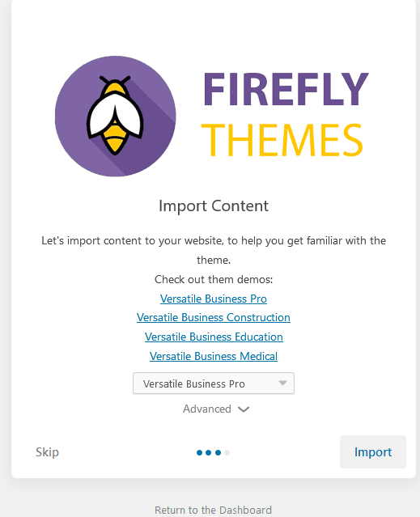Click the Import button

point(373,451)
